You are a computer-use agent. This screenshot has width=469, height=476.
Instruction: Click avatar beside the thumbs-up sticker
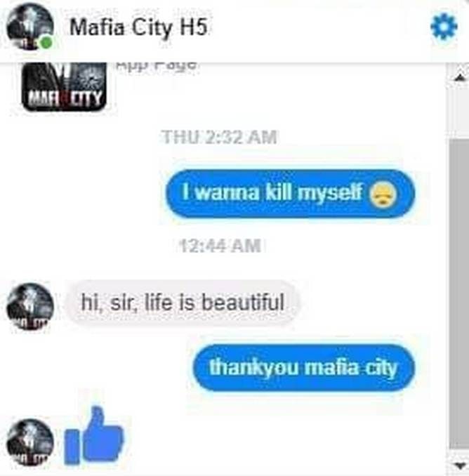click(x=29, y=442)
